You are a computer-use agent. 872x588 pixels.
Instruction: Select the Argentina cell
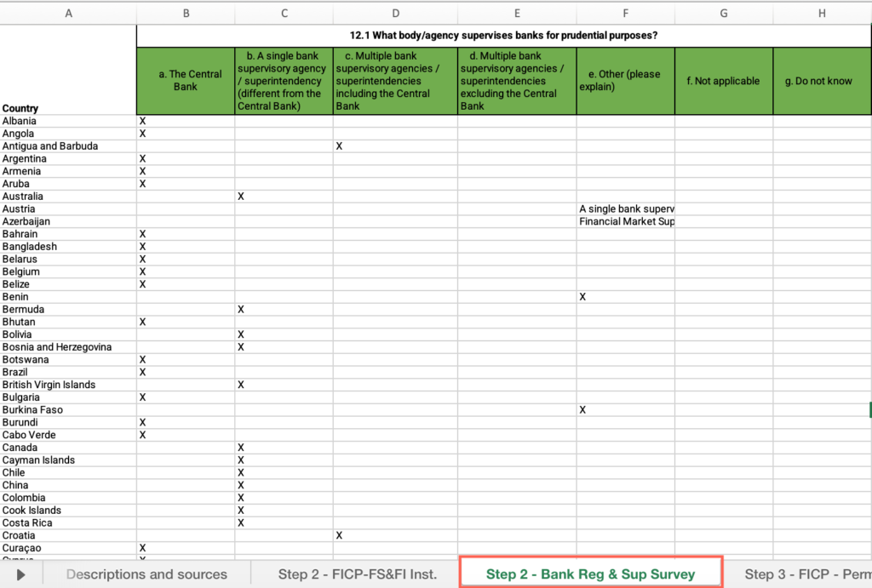tap(68, 159)
